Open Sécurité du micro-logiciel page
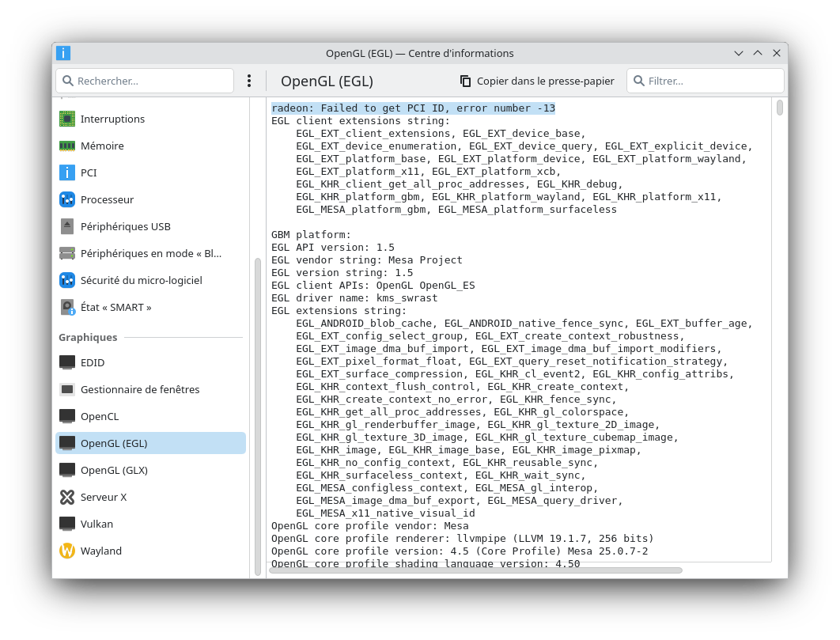This screenshot has width=840, height=640. point(141,280)
